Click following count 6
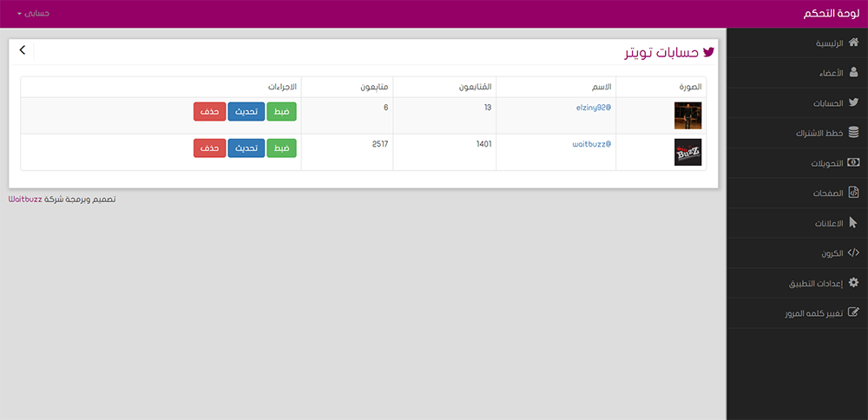 (386, 108)
